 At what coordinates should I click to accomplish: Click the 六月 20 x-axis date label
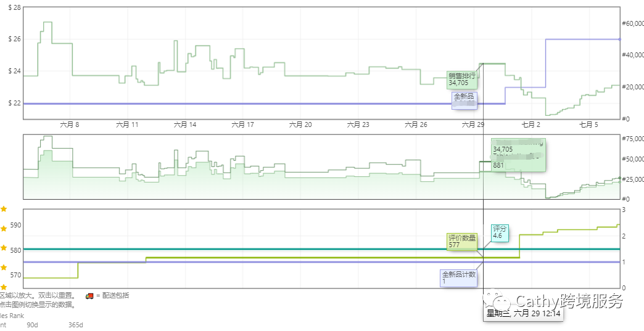click(x=300, y=125)
